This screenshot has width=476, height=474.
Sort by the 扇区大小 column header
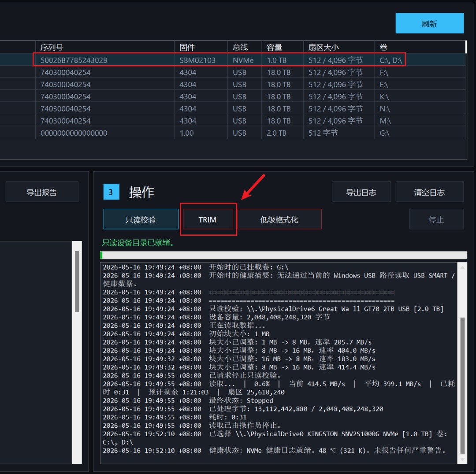[x=339, y=47]
